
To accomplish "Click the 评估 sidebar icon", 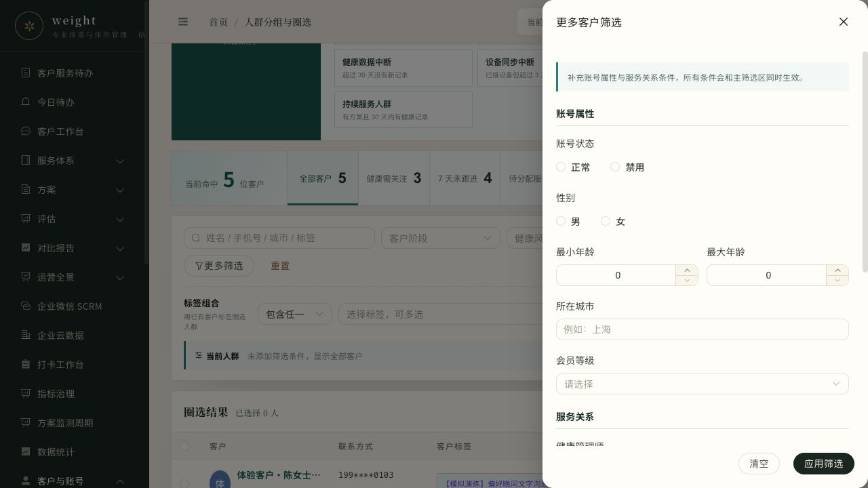I will coord(26,218).
